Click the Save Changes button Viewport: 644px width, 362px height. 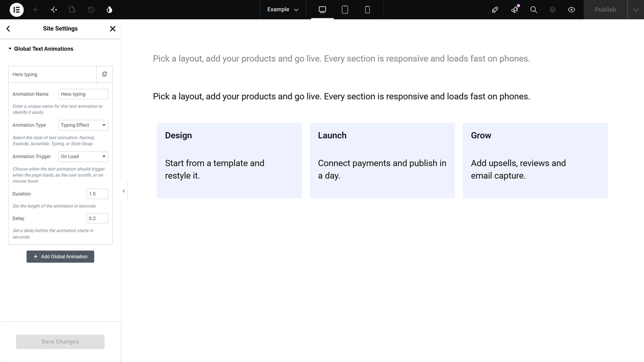pyautogui.click(x=60, y=342)
